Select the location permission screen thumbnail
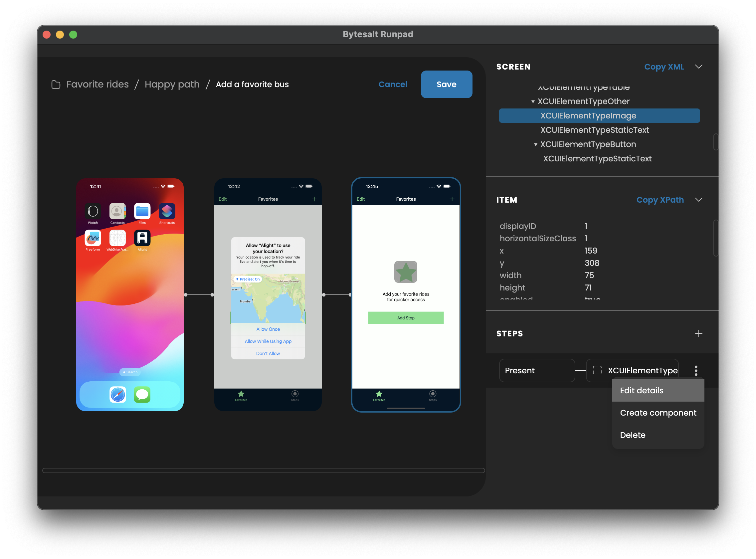Screen dimensions: 756x559 (268, 295)
